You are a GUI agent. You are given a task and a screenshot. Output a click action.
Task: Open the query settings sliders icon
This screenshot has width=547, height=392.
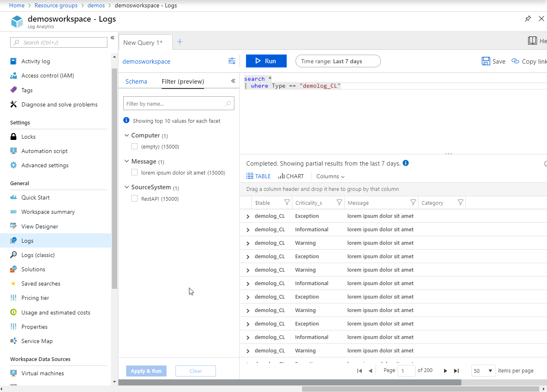[231, 60]
